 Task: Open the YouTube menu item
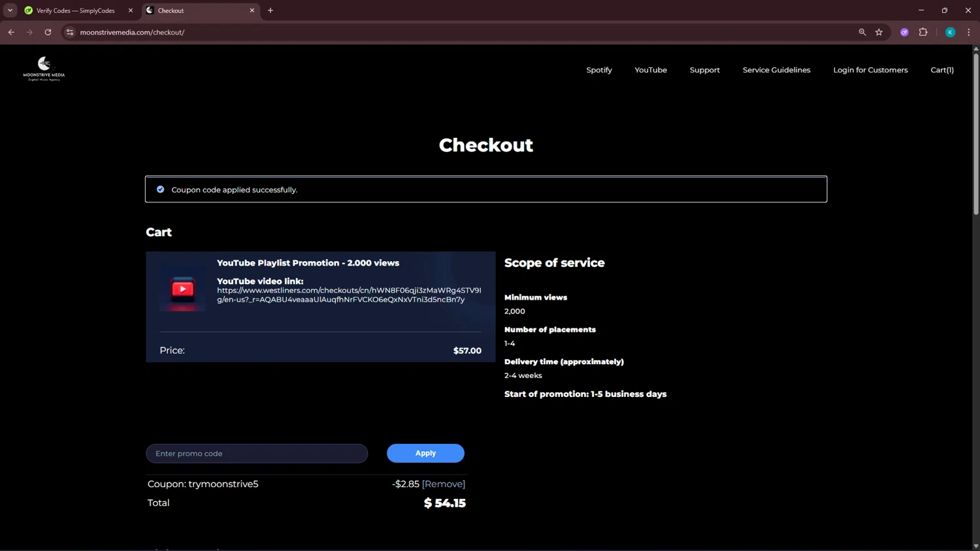coord(651,70)
